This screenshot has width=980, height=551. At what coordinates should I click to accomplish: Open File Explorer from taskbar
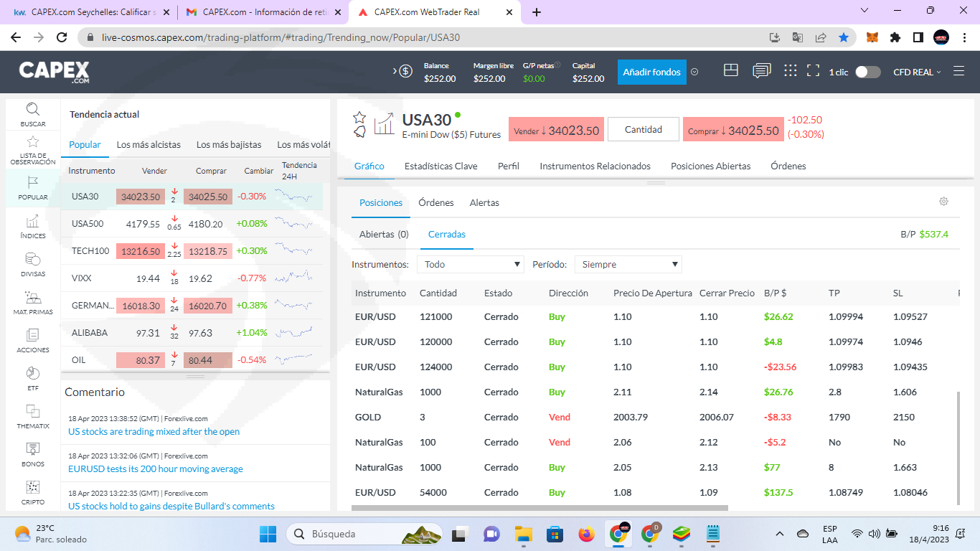[524, 534]
